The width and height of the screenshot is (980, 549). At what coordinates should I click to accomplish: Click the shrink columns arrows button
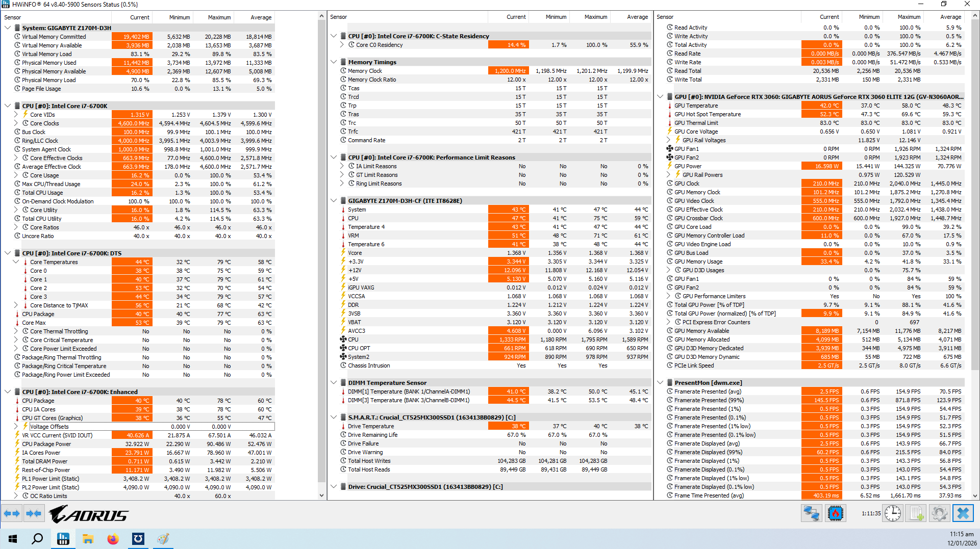[34, 513]
